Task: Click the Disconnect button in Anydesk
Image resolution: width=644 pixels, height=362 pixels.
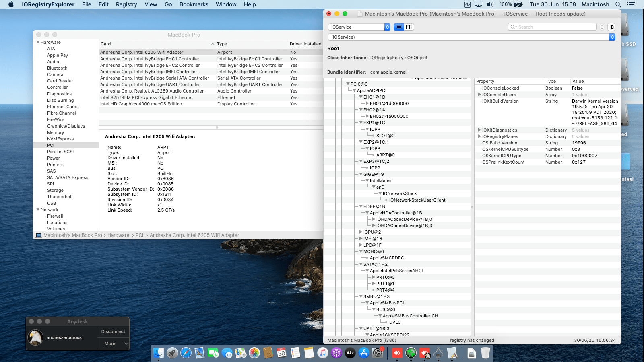Action: pos(113,331)
